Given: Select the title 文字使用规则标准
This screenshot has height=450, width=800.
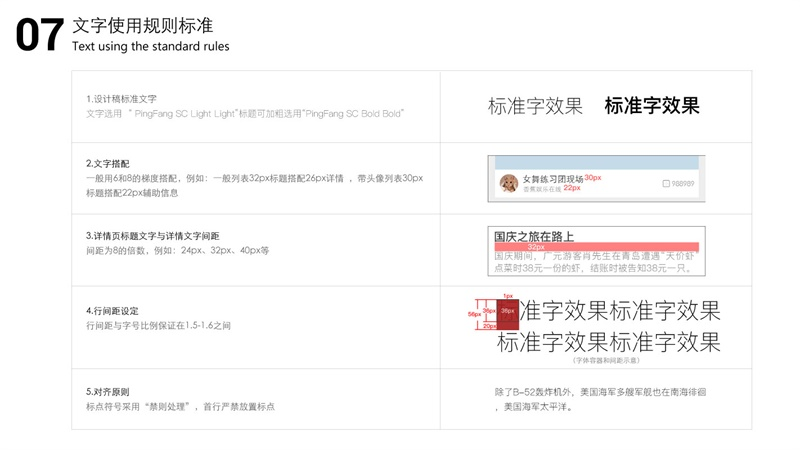Looking at the screenshot, I should tap(142, 25).
